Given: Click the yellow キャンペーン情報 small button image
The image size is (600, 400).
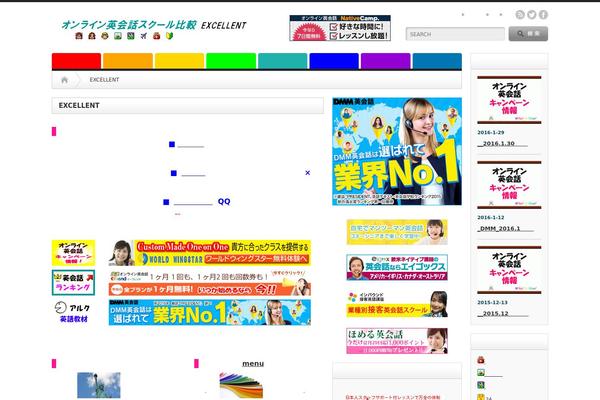Looking at the screenshot, I should (x=73, y=253).
